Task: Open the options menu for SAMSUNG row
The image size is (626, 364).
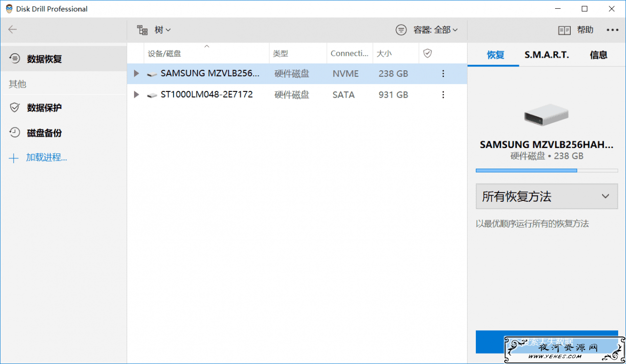Action: tap(443, 74)
